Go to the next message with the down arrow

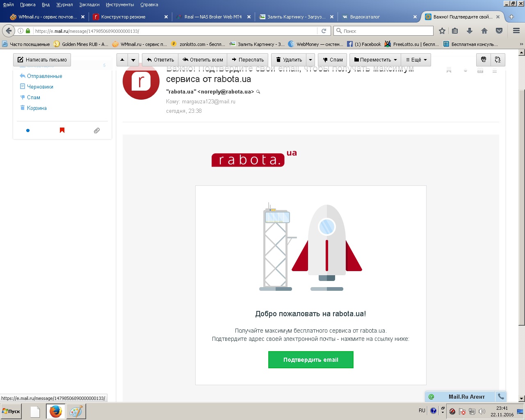133,59
